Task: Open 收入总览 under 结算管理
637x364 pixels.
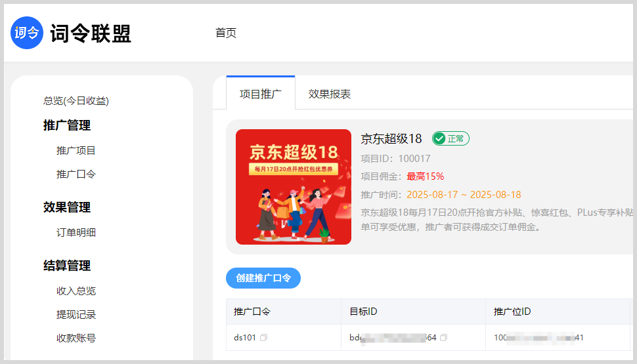Action: click(x=76, y=291)
